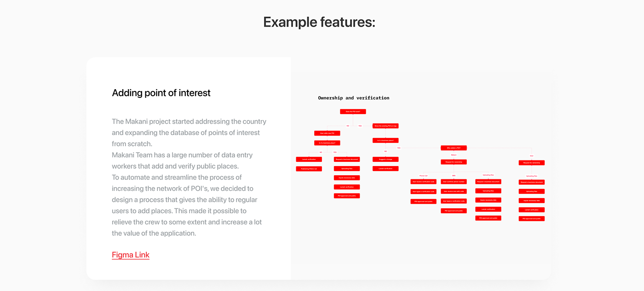The height and width of the screenshot is (291, 644).
Task: Click the 'Adding point of interest' heading
Action: [161, 93]
